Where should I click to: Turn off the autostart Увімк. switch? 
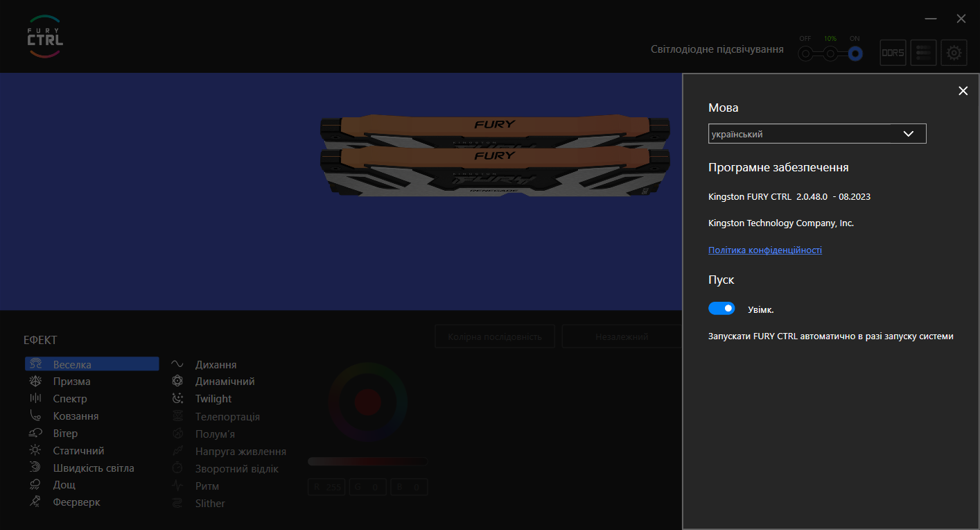tap(721, 308)
